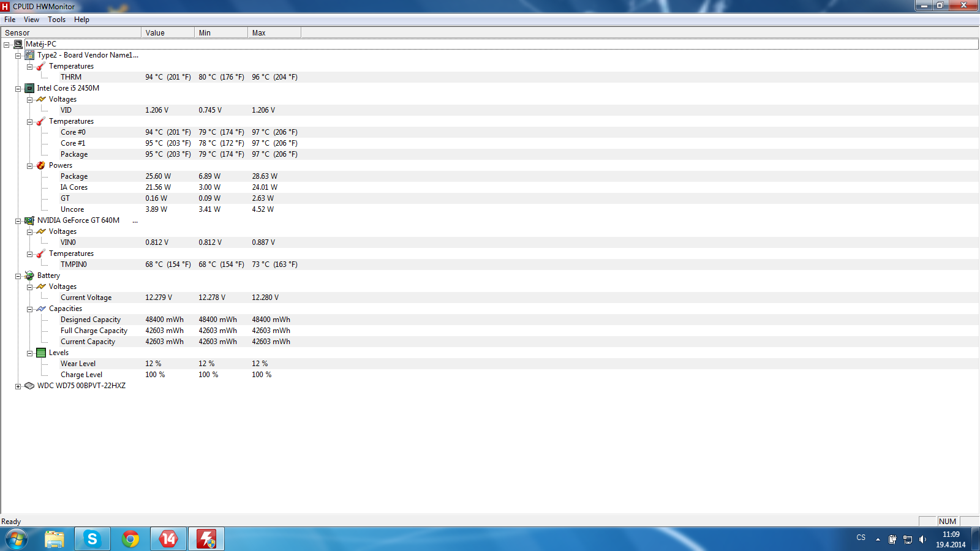
Task: Select the Designed Capacity row
Action: pyautogui.click(x=490, y=320)
